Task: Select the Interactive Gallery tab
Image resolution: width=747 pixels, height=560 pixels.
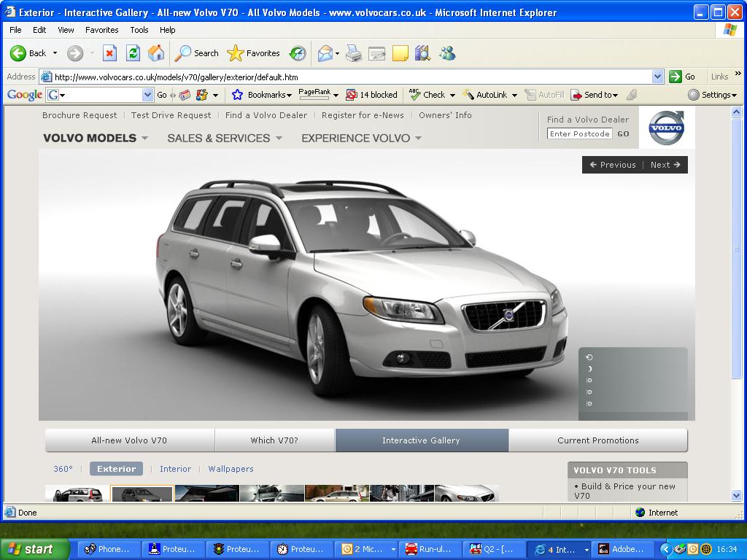Action: [x=422, y=440]
